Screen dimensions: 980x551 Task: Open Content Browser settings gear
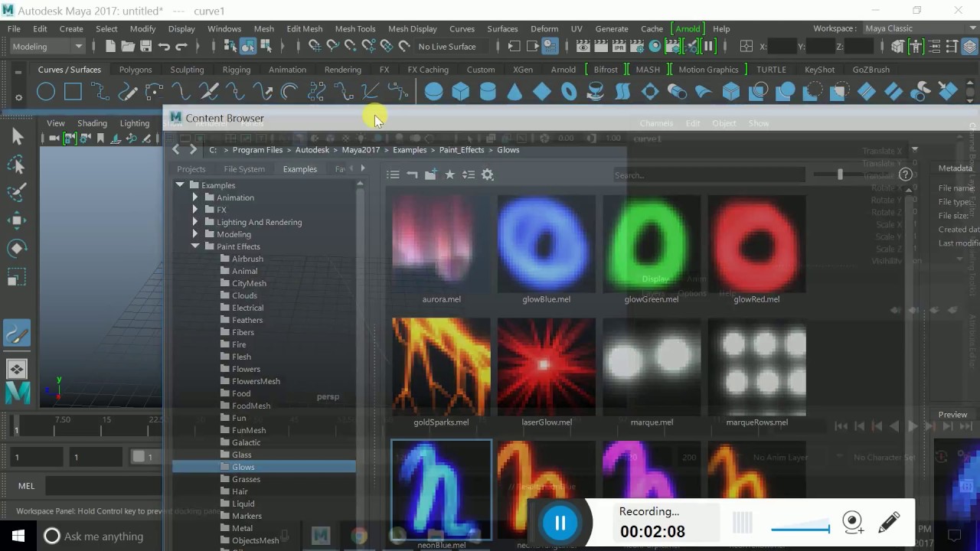(x=488, y=174)
